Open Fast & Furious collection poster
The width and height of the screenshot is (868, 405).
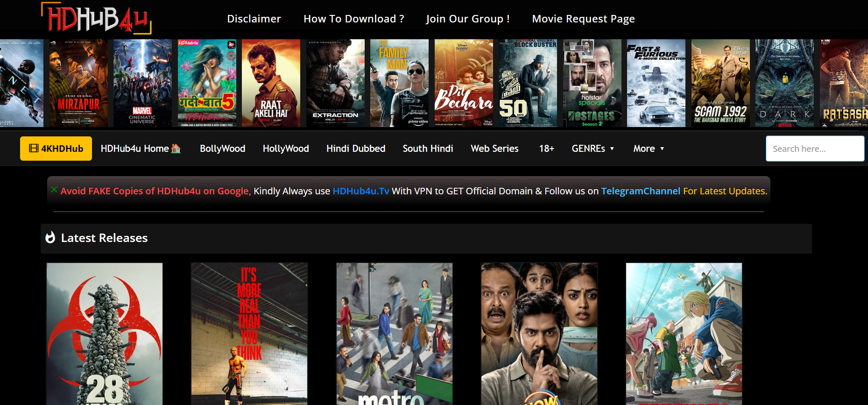[x=656, y=83]
